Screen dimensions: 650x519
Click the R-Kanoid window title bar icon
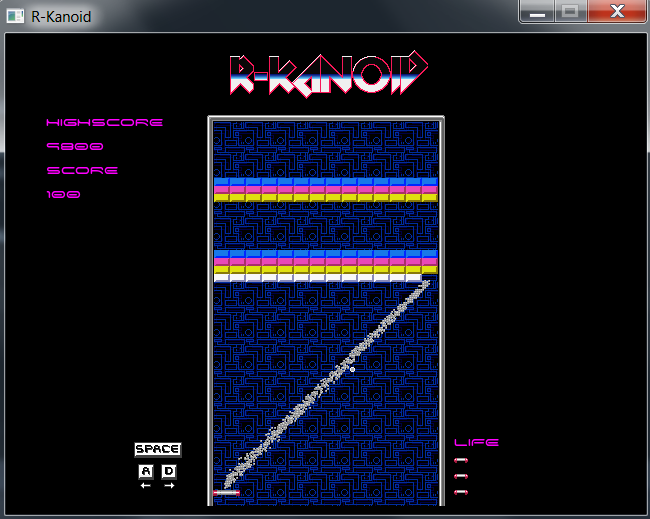(x=15, y=17)
